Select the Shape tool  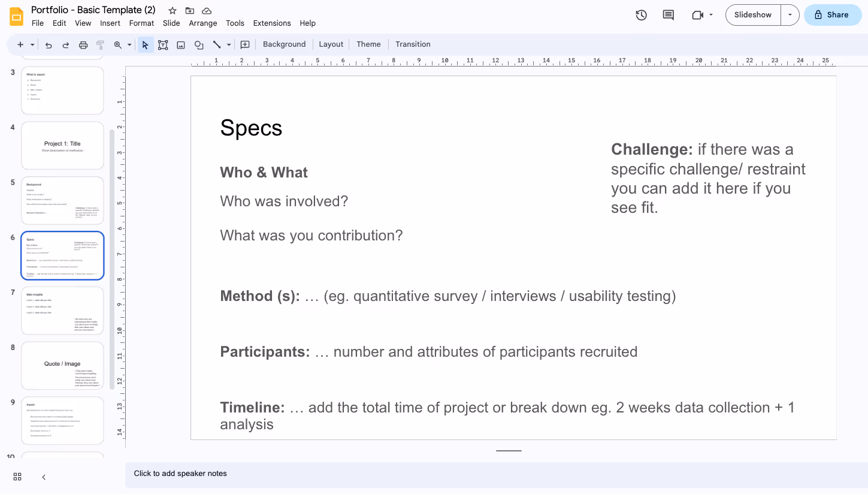198,44
